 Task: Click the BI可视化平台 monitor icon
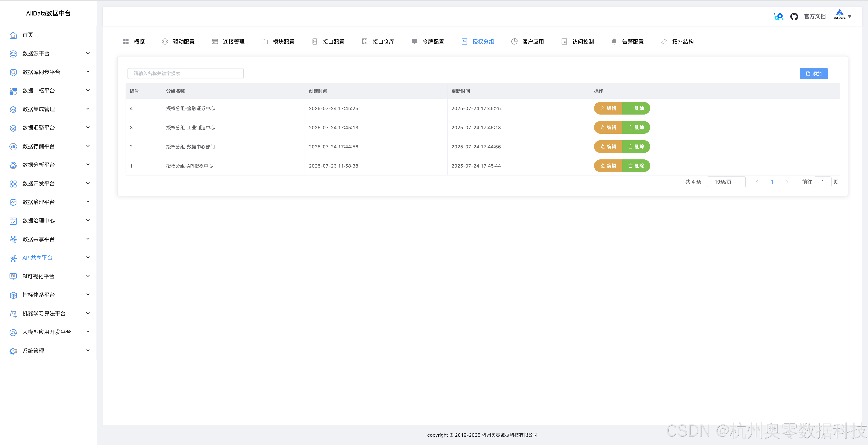point(13,276)
